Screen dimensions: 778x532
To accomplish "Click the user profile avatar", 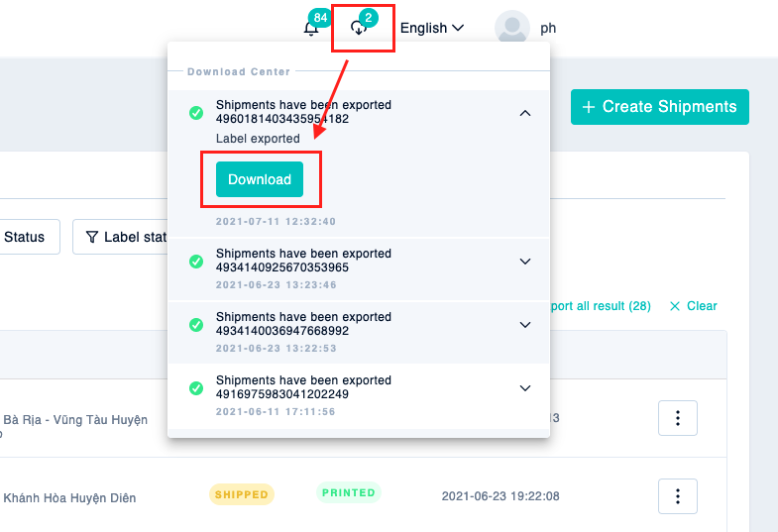I will 512,28.
